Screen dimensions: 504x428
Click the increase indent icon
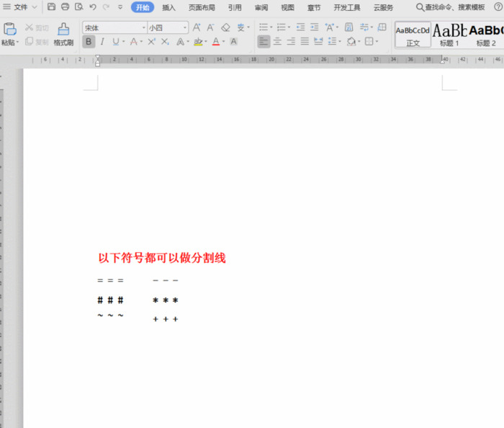315,27
